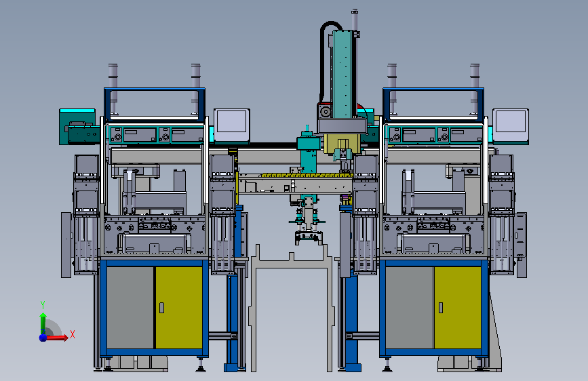Select the tall teal vertical robot axis column
Screen dimensions: 588x381
click(342, 74)
